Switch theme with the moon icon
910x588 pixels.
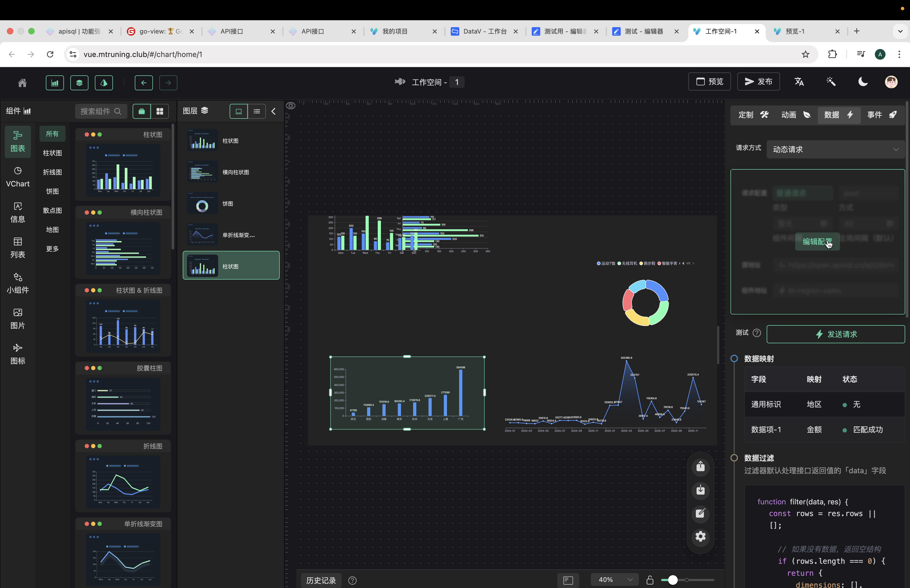click(x=863, y=82)
